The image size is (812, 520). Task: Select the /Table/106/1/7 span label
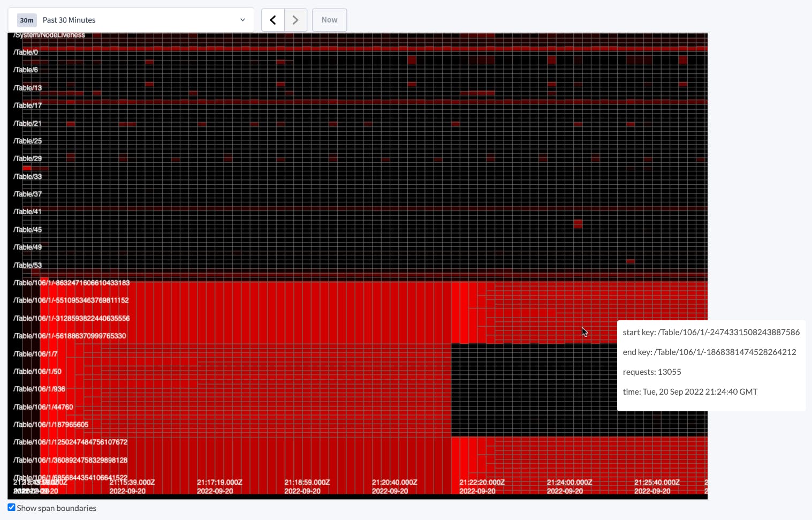tap(36, 353)
